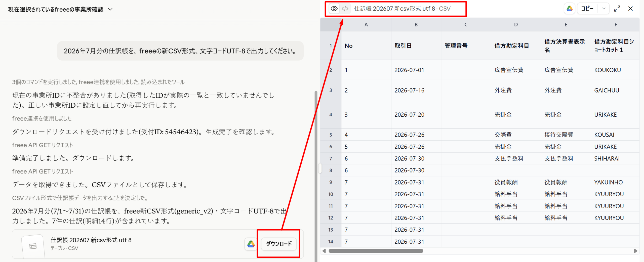Select the user message about 2026年7月分の仕訳帳
644x262 pixels.
(x=180, y=51)
